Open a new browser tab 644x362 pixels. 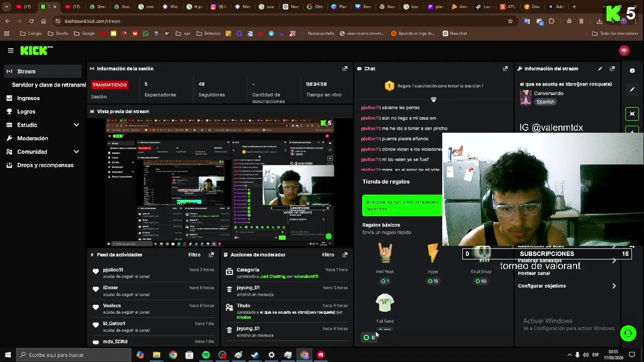click(574, 7)
